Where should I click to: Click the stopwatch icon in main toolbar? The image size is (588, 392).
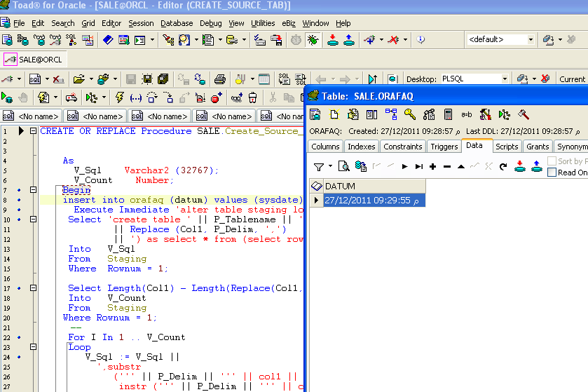pos(296,39)
